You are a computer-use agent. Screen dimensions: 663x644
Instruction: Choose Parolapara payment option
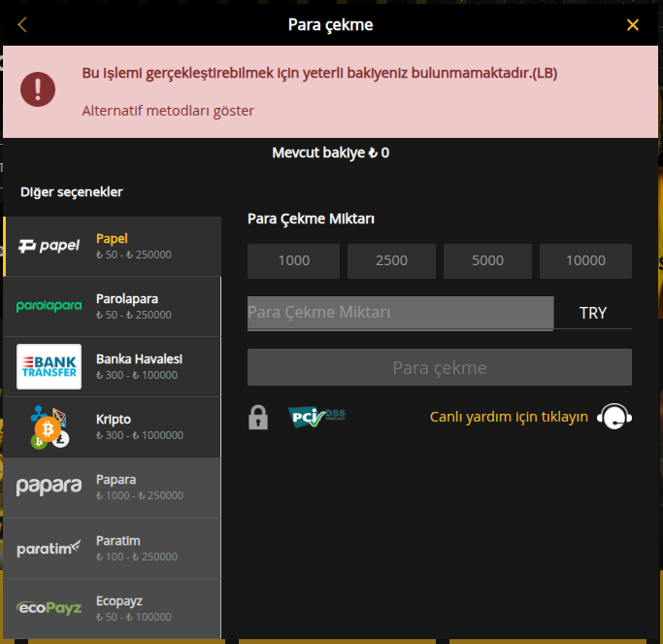112,307
